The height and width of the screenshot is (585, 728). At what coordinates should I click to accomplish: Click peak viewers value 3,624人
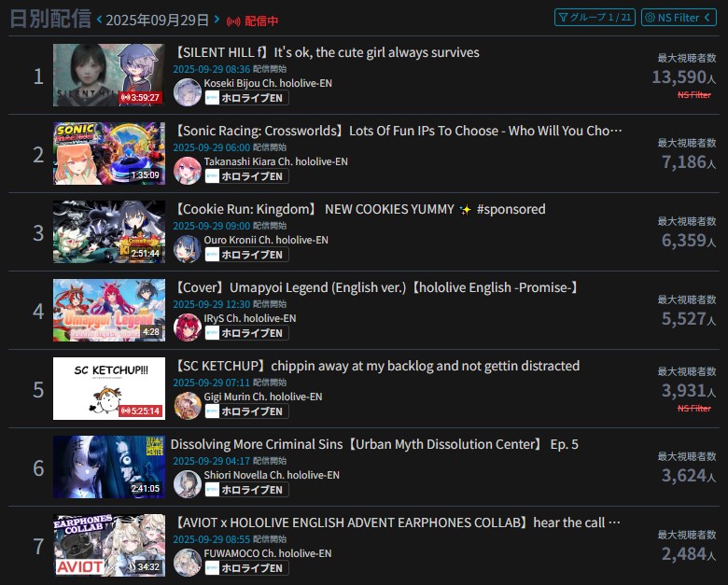(x=689, y=476)
